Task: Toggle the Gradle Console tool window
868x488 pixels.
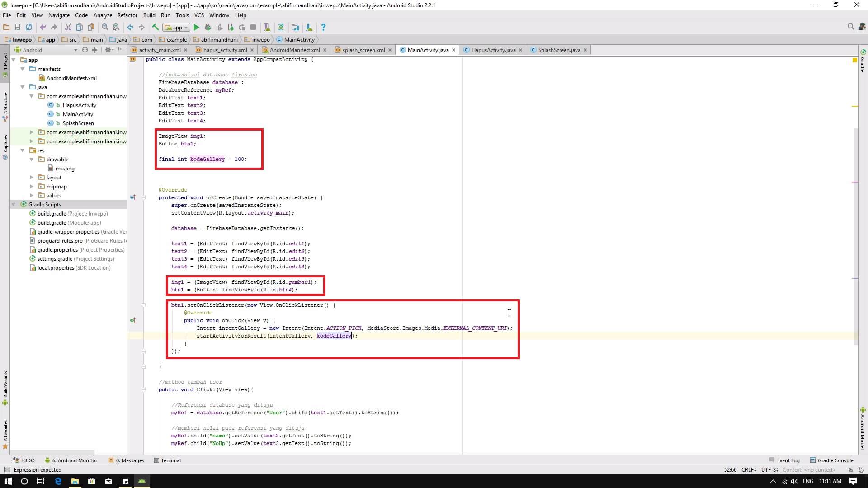Action: coord(831,460)
